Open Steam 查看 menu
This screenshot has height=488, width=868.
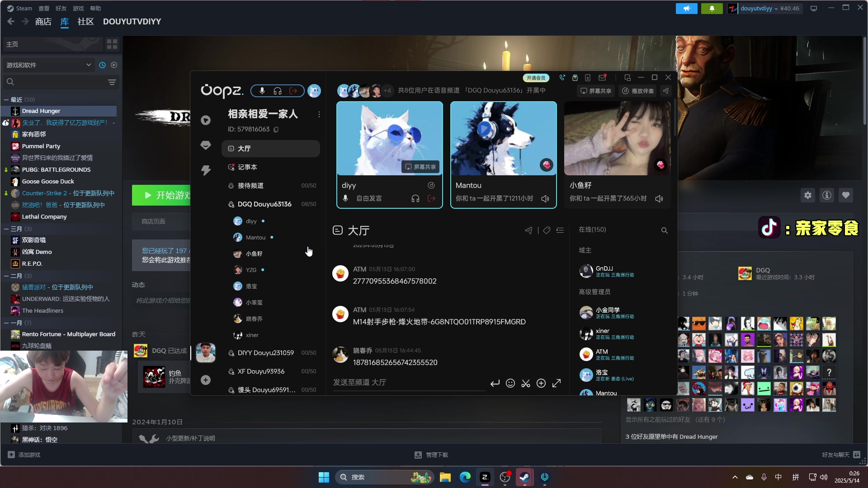click(x=44, y=8)
